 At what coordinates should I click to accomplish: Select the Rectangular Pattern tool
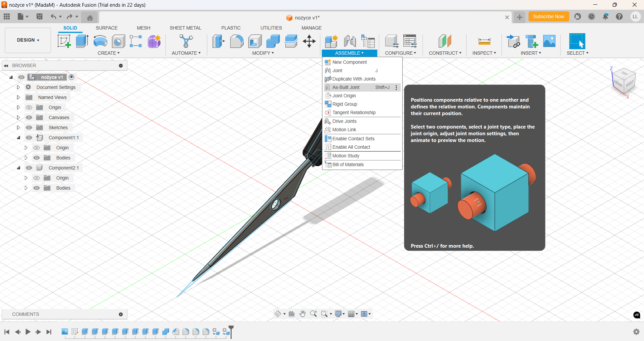[136, 41]
